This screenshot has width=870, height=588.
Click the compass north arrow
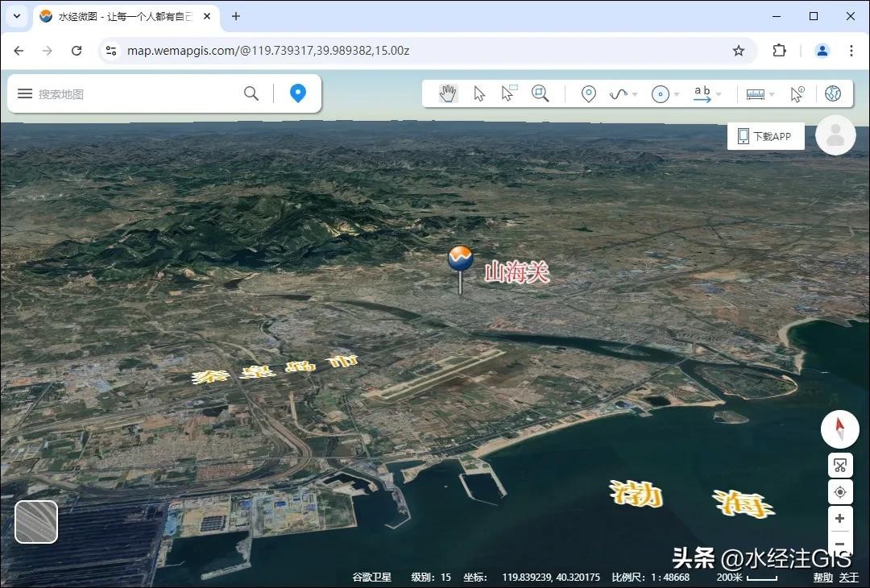(x=839, y=429)
